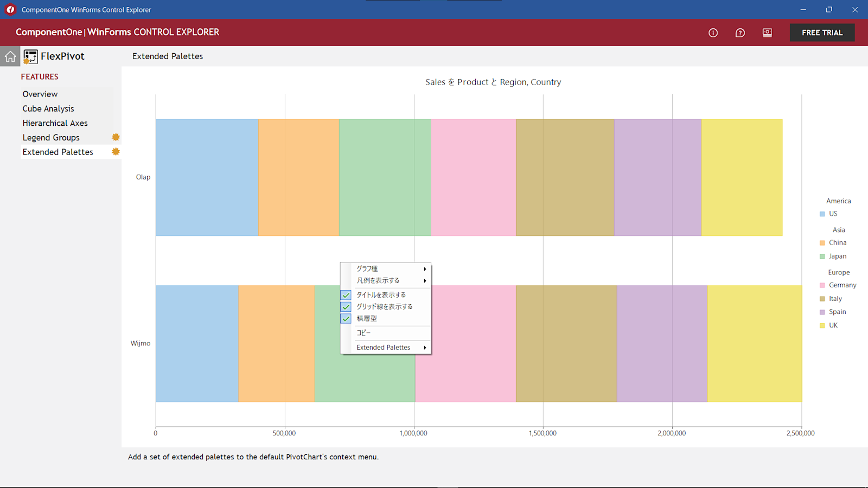Expand the 凡例を表示する submenu
Image resolution: width=868 pixels, height=488 pixels.
point(386,281)
